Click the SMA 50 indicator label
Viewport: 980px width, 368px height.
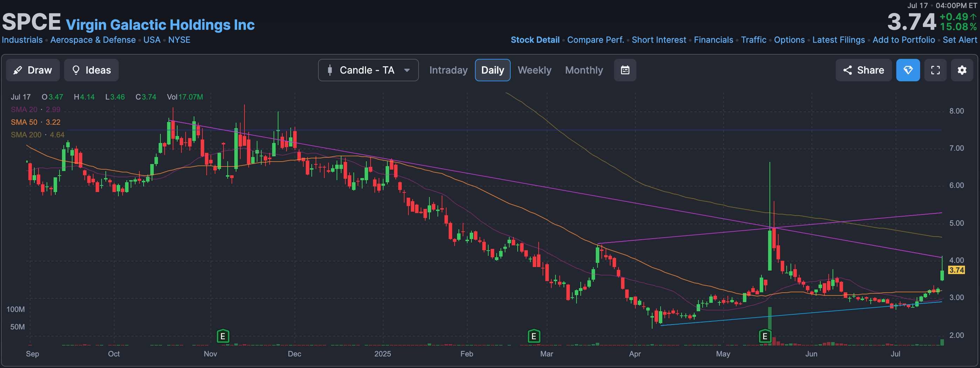point(24,122)
